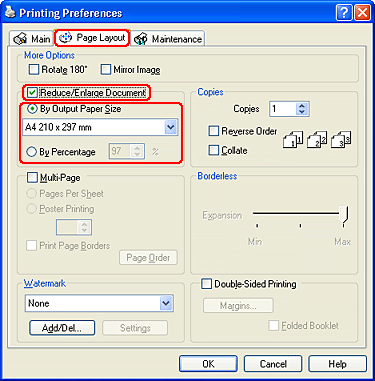Viewport: 375px width, 381px height.
Task: Click the collated pages 1-1 icon
Action: (293, 139)
